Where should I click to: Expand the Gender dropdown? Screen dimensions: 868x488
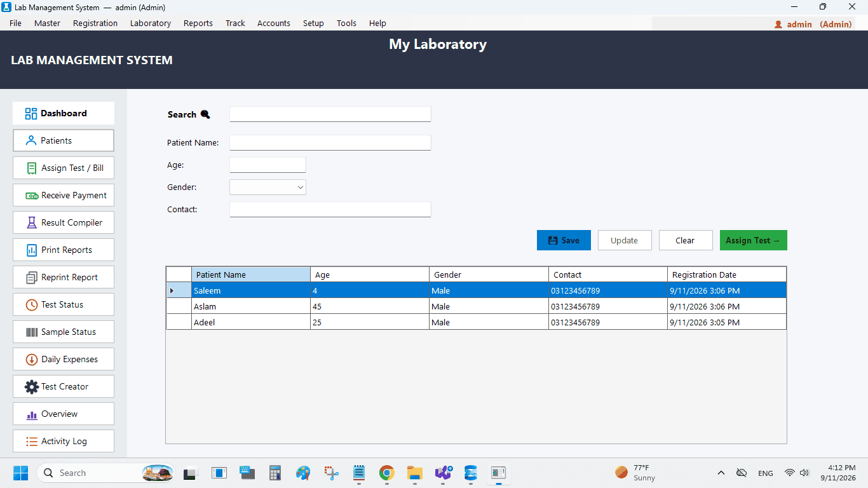pos(301,187)
